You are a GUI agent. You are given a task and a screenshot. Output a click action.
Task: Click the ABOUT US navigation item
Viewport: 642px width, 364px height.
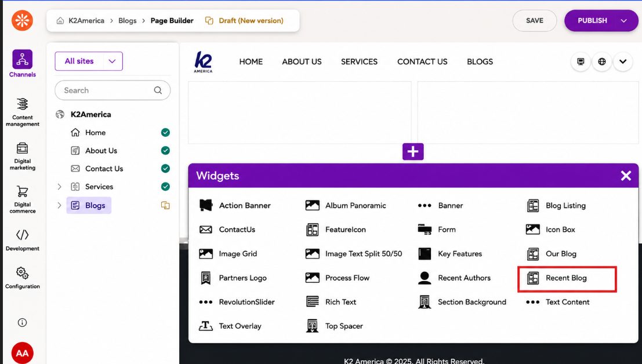click(302, 62)
